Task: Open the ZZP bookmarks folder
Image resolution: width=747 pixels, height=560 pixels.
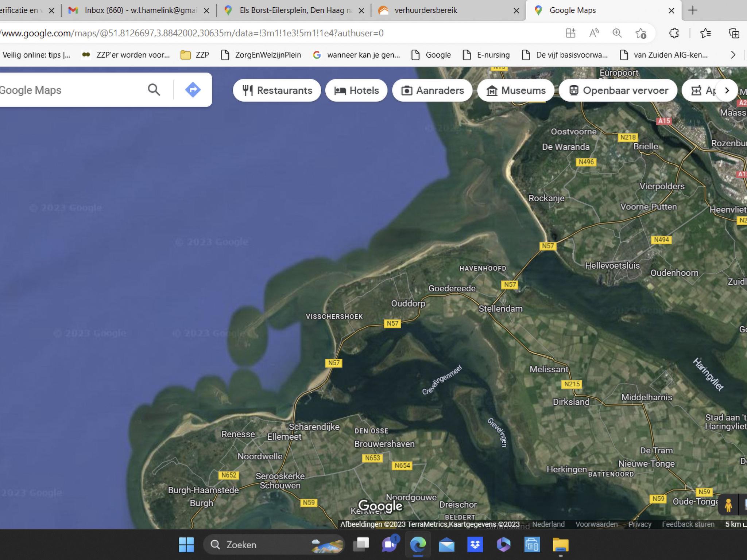Action: tap(195, 55)
